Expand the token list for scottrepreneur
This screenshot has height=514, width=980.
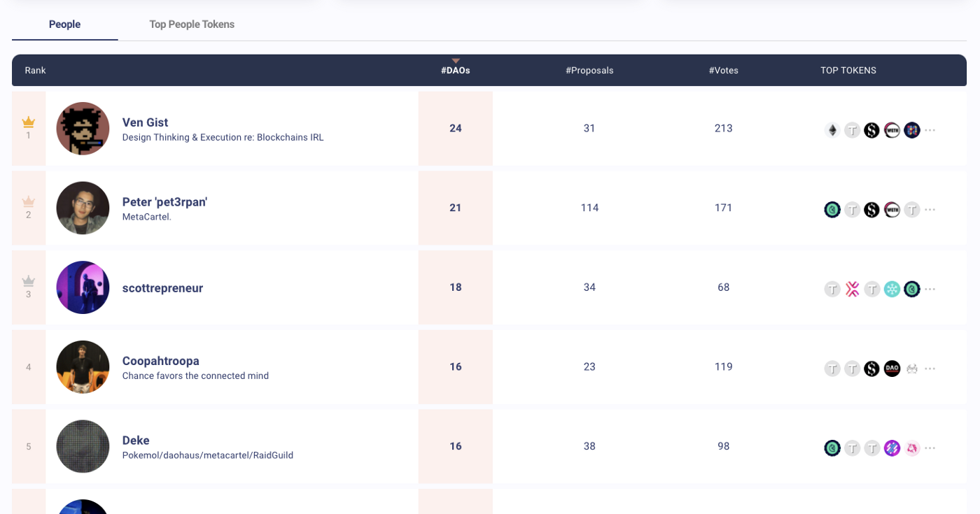(930, 289)
